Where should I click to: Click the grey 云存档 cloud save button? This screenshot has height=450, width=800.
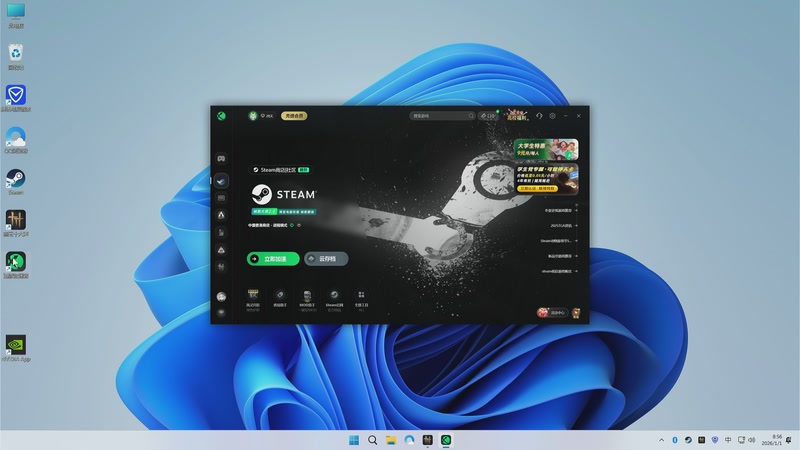point(327,259)
